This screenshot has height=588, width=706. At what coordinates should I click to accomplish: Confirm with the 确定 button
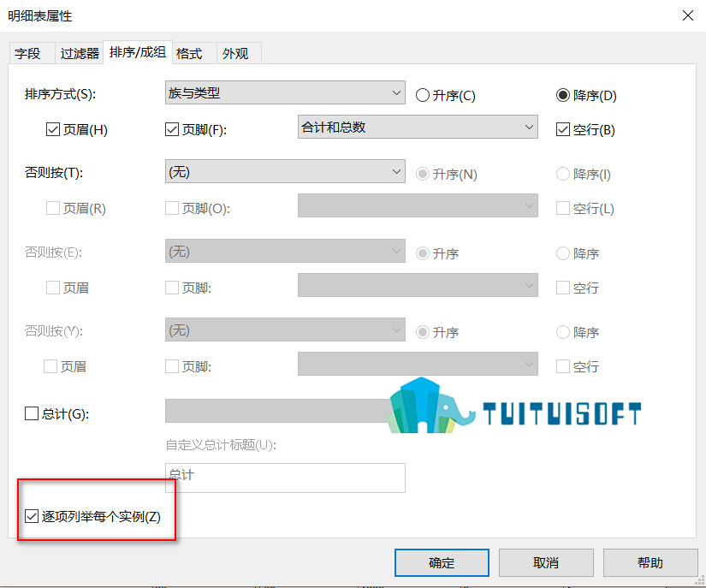click(442, 562)
